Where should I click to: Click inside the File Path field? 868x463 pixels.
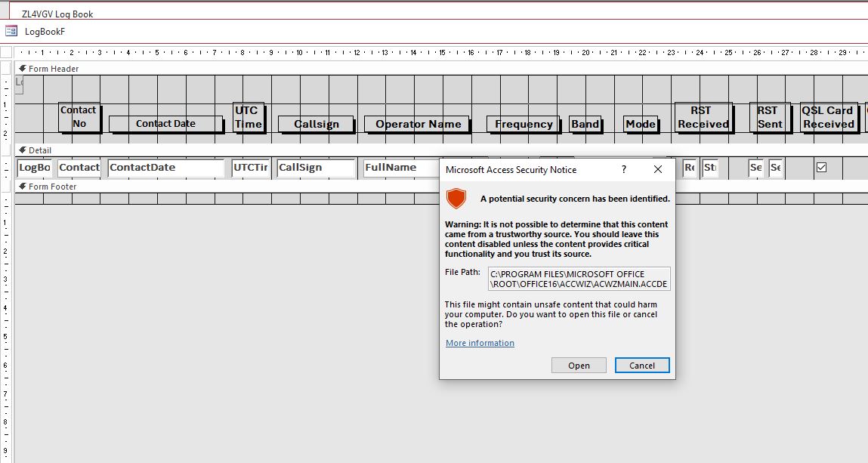[x=578, y=277]
